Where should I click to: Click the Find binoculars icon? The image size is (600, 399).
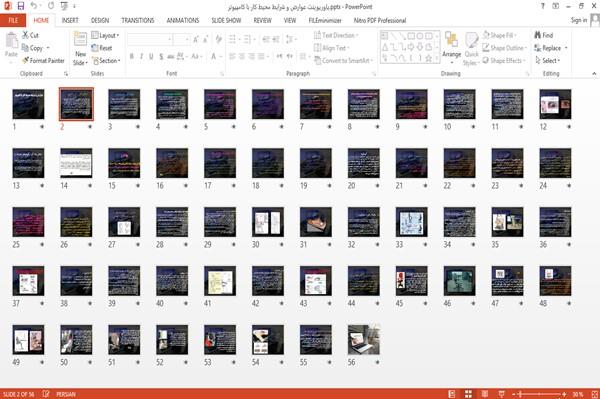click(538, 35)
